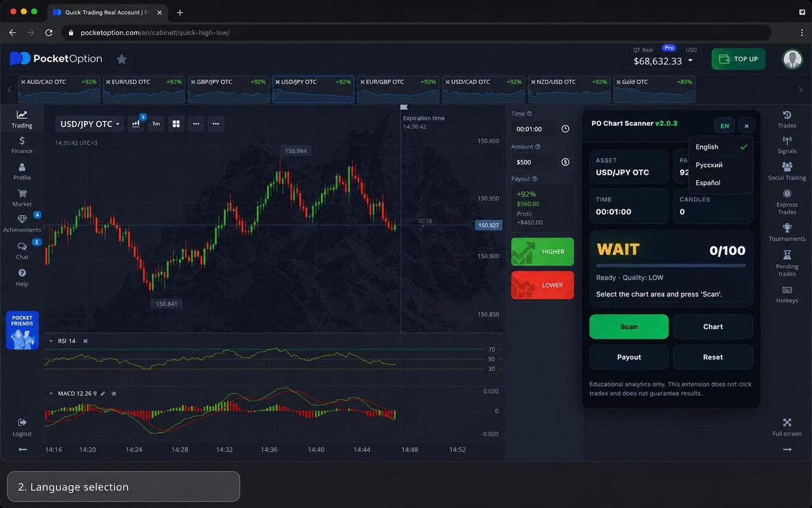Select Español language option
Viewport: 812px width, 508px height.
coord(721,182)
